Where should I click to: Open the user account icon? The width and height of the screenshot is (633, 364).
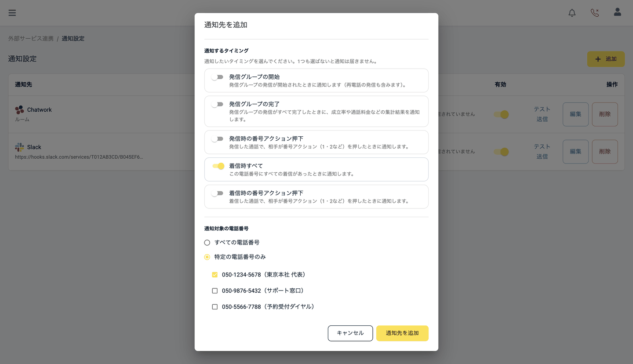pos(618,12)
